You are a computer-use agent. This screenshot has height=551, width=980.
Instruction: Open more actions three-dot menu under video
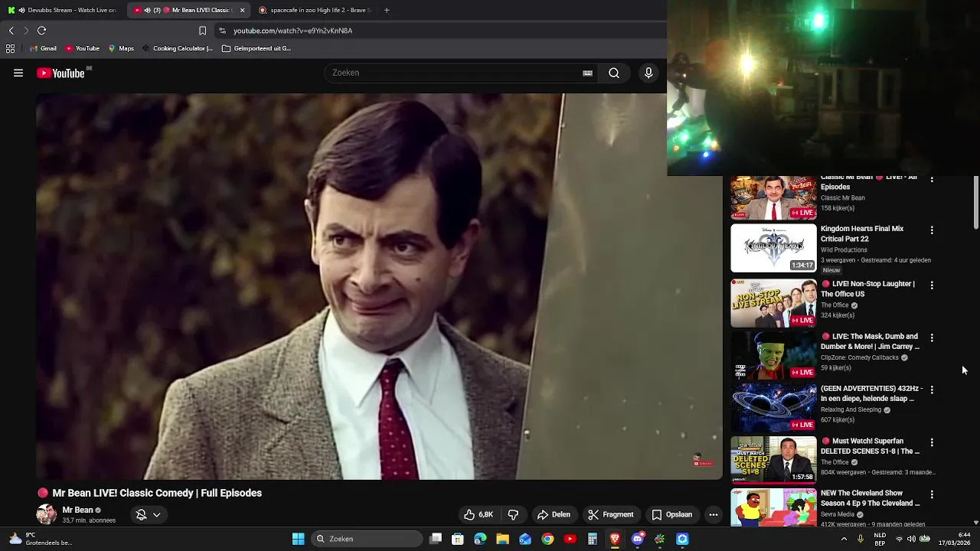(714, 514)
